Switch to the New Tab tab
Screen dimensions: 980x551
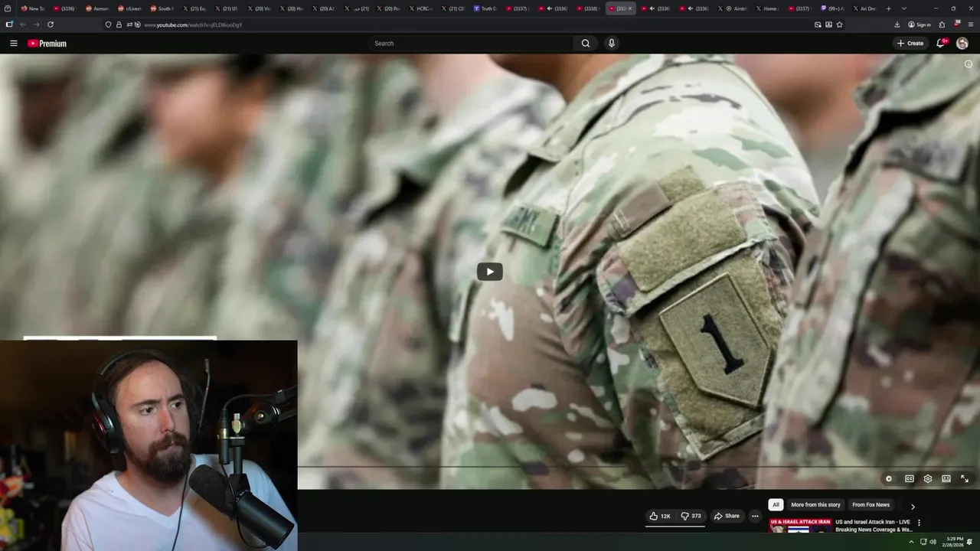34,8
